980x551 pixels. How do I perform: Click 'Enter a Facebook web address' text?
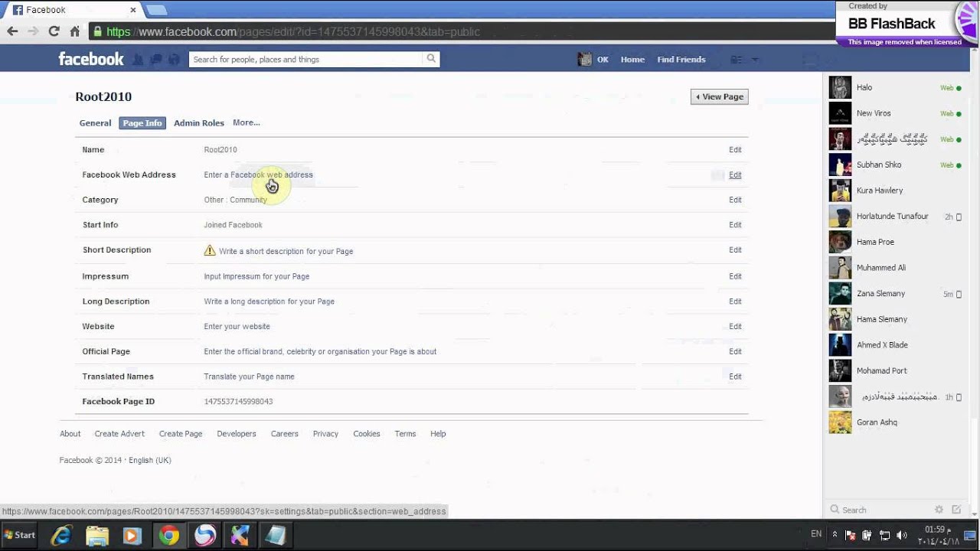(258, 174)
